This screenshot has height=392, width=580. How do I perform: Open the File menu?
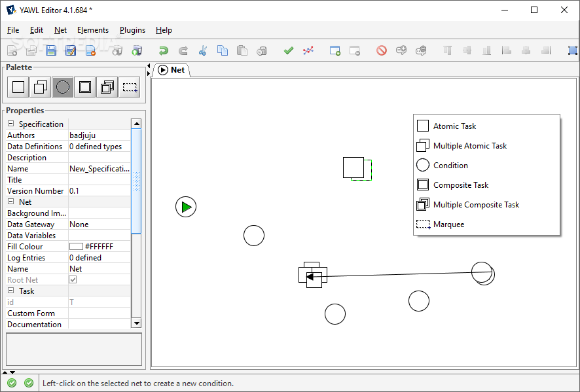click(13, 30)
